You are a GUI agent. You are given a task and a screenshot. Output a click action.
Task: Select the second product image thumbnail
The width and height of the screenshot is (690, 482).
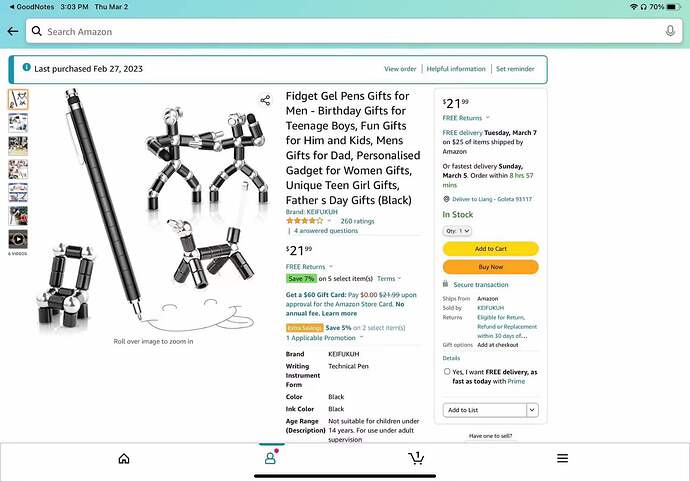[18, 123]
